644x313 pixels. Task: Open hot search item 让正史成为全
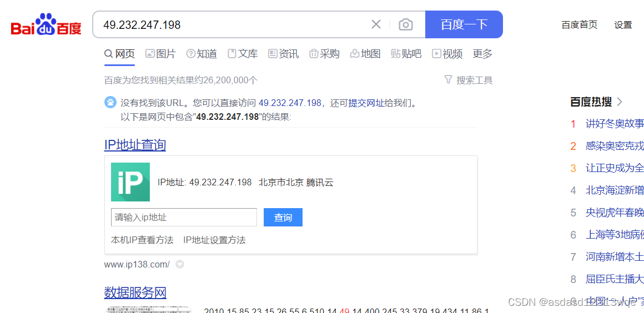tap(615, 168)
